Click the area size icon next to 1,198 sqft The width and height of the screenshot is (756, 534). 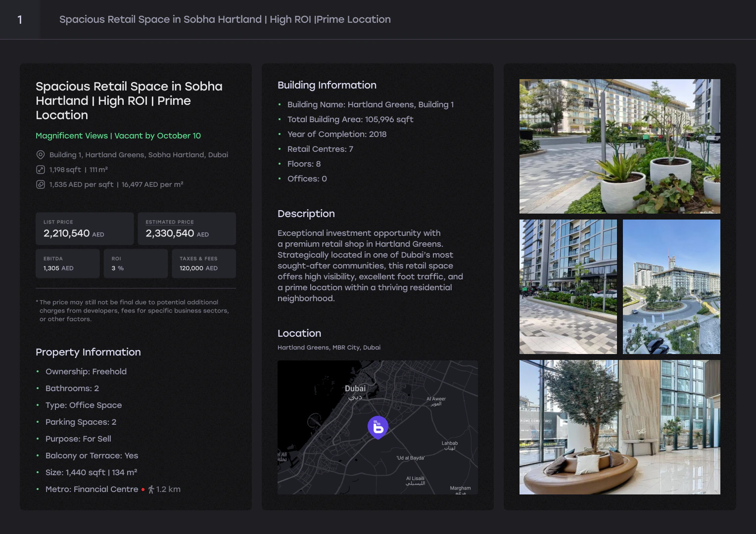(x=41, y=170)
